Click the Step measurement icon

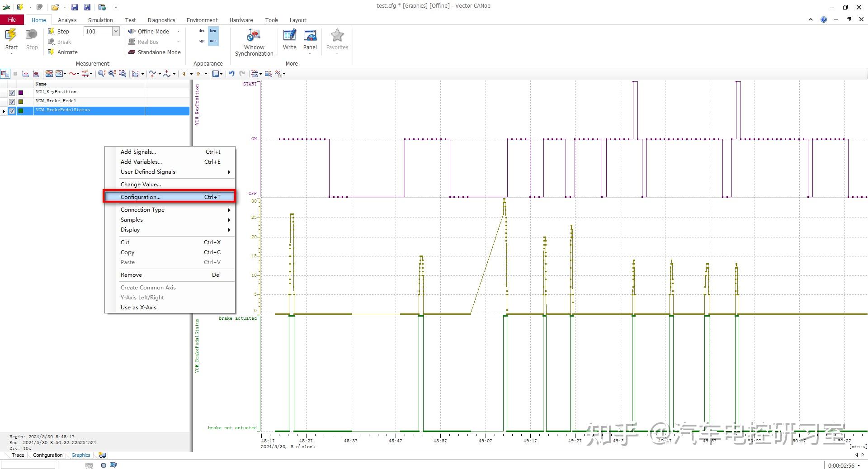pos(52,31)
